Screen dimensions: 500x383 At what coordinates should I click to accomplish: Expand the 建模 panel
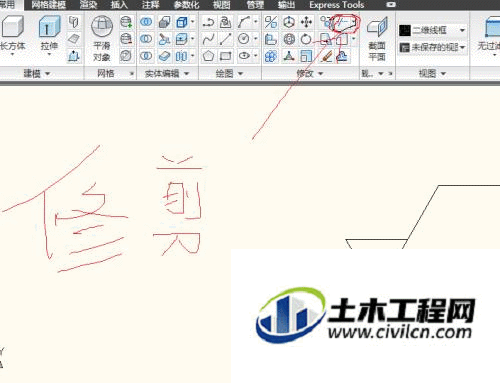pyautogui.click(x=37, y=73)
